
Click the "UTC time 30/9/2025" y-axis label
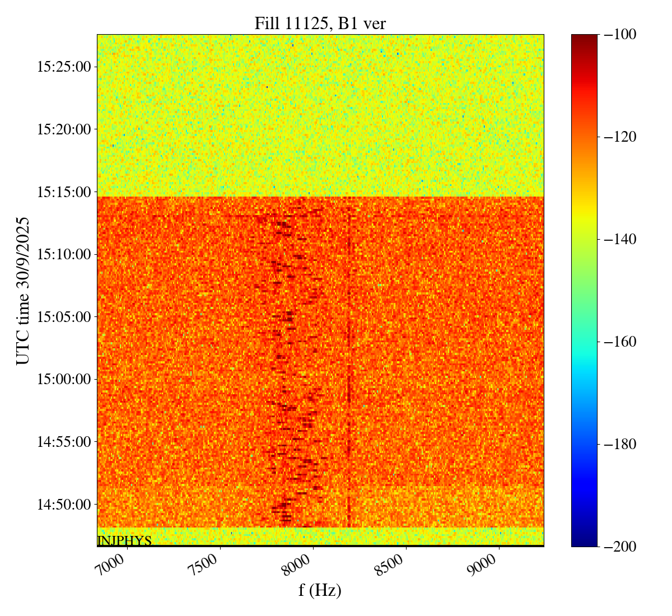pyautogui.click(x=23, y=291)
